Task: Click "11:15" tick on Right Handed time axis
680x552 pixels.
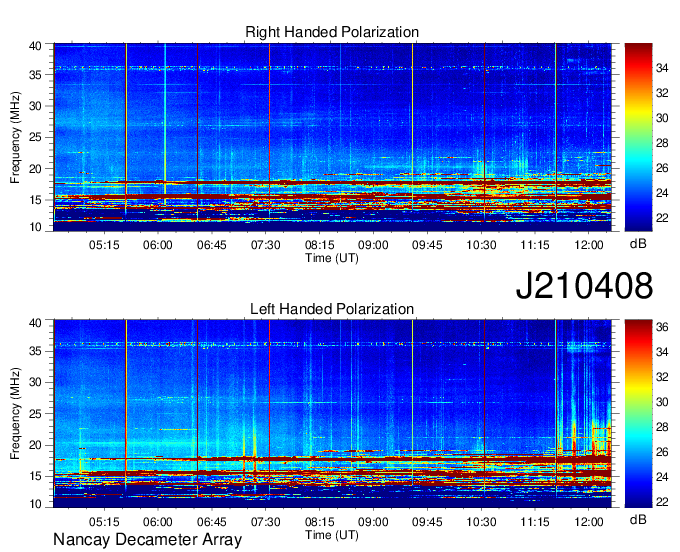Action: [x=535, y=245]
